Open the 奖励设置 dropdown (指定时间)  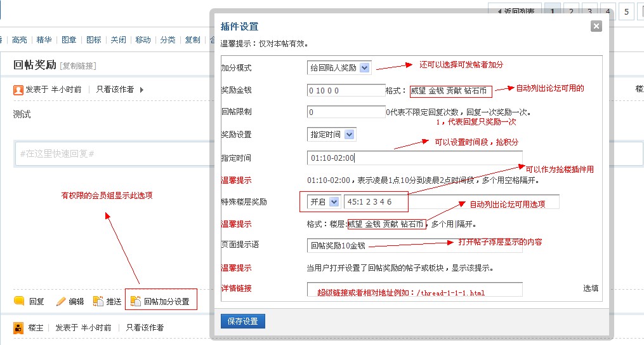[331, 135]
